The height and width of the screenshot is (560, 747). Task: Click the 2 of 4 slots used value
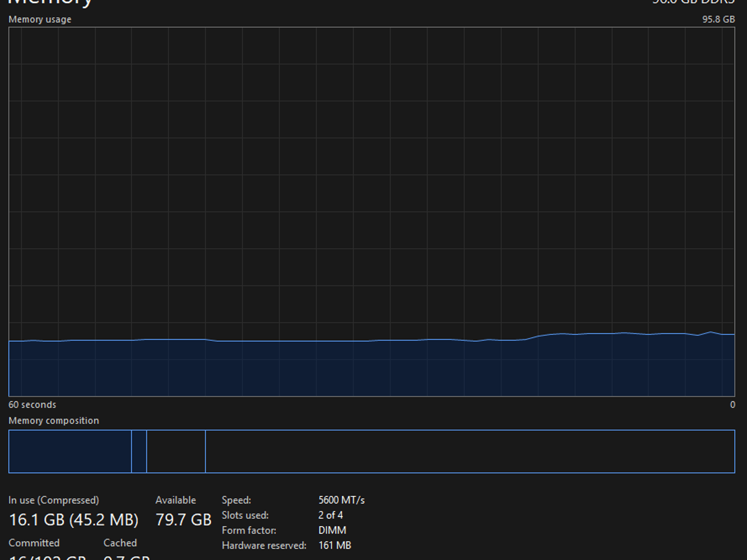coord(330,515)
